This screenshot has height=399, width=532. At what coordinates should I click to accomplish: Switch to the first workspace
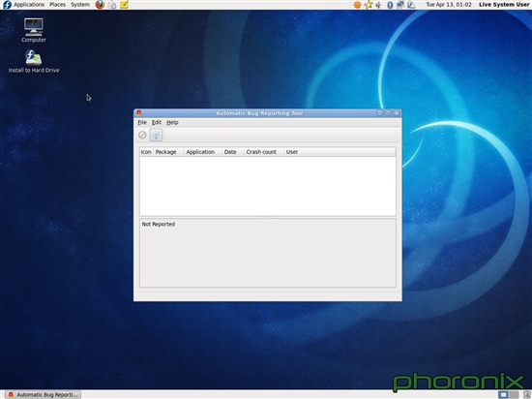coord(503,394)
